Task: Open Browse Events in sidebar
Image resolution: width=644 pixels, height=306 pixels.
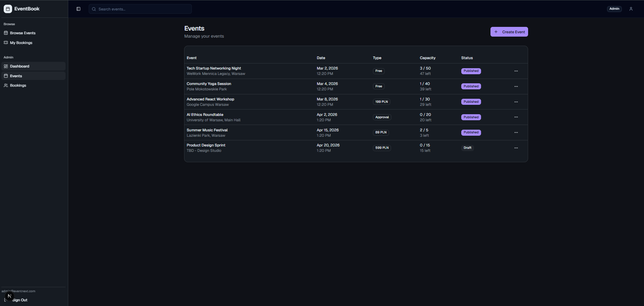Action: click(23, 33)
